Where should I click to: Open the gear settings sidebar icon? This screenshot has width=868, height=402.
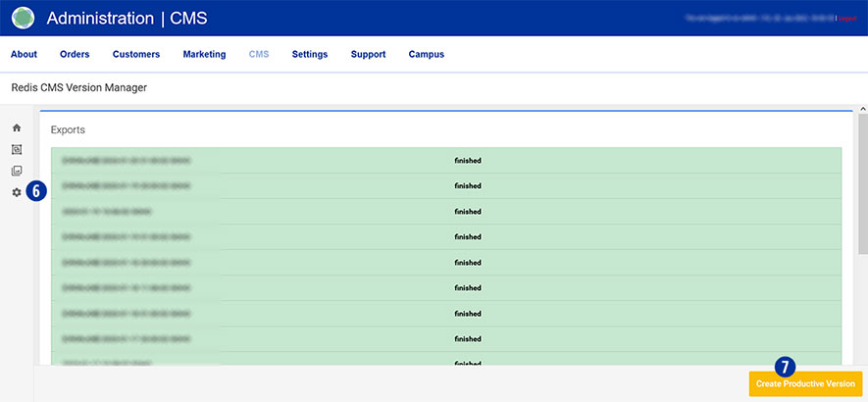coord(17,192)
